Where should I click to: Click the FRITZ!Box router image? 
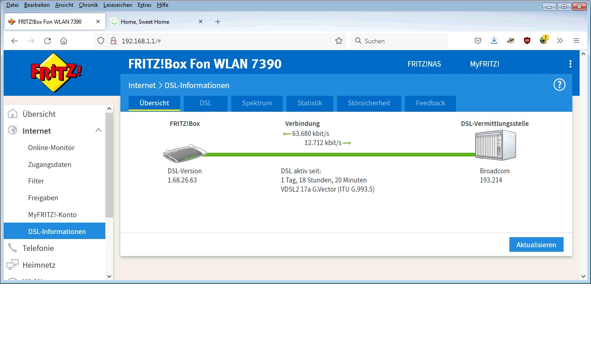tap(185, 154)
